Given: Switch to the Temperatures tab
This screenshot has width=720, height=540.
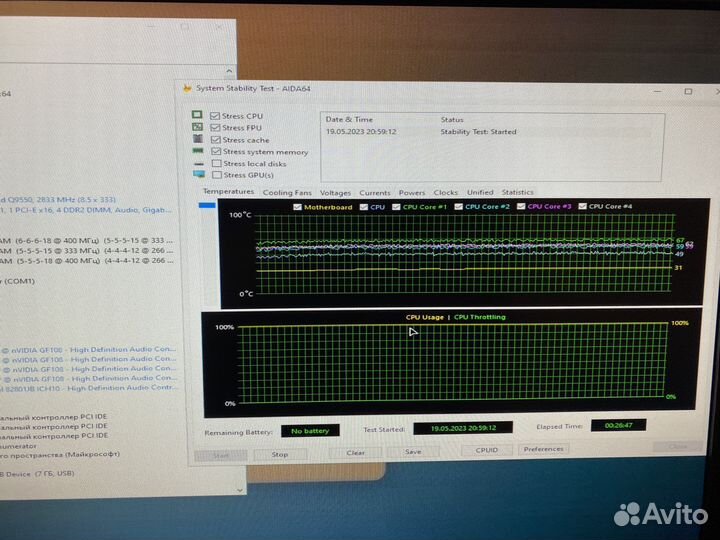Looking at the screenshot, I should (228, 191).
